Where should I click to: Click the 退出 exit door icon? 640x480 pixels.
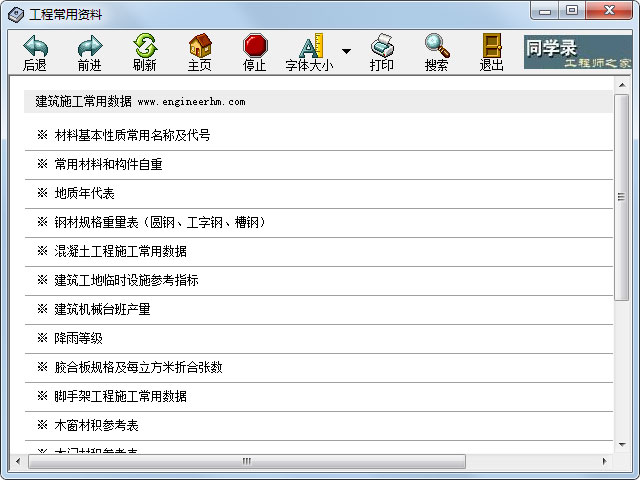tap(492, 45)
